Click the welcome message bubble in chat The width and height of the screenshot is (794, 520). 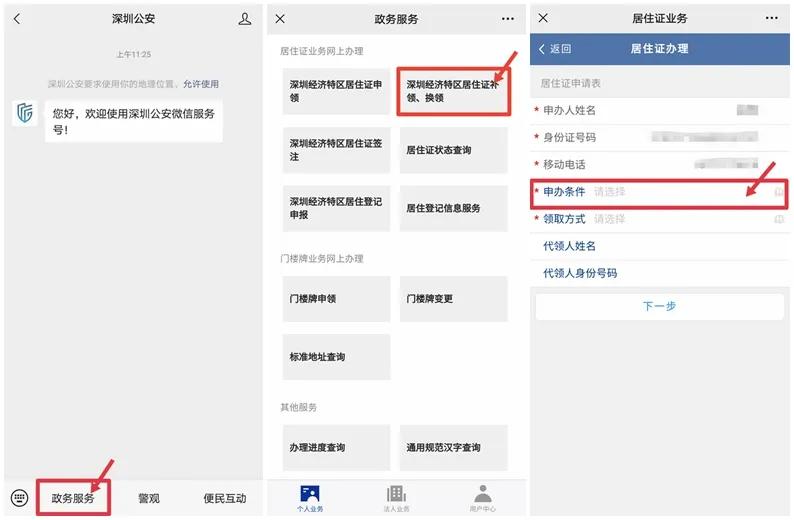tap(134, 121)
